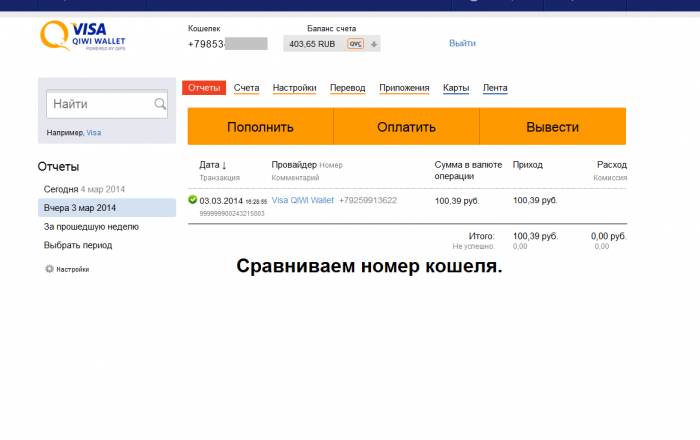Select the Карты tab
The height and width of the screenshot is (440, 700).
click(456, 88)
